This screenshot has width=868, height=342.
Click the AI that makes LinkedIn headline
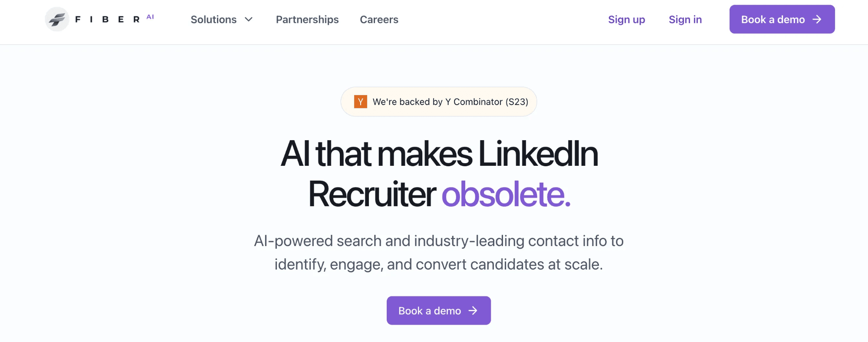439,154
